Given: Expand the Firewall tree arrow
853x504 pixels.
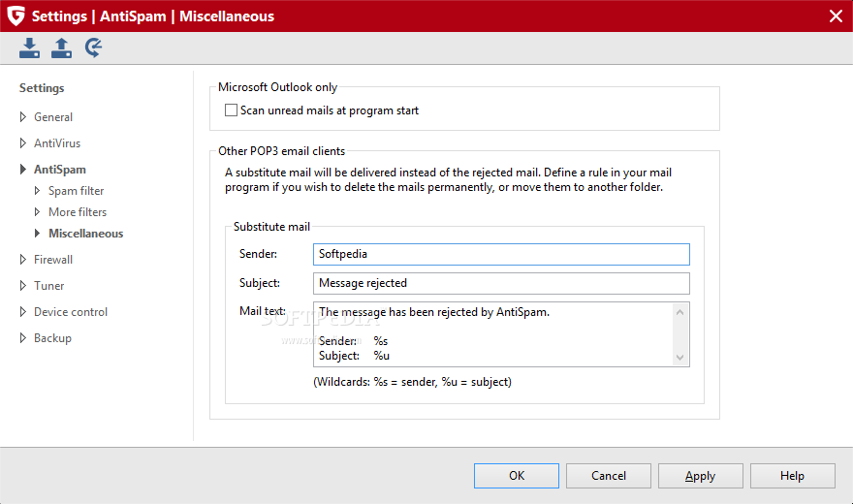Looking at the screenshot, I should coord(23,260).
